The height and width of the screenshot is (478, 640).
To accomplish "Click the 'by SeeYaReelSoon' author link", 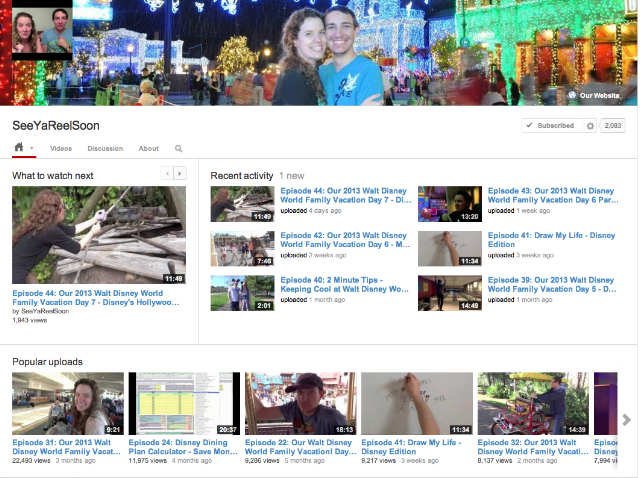I will click(40, 311).
